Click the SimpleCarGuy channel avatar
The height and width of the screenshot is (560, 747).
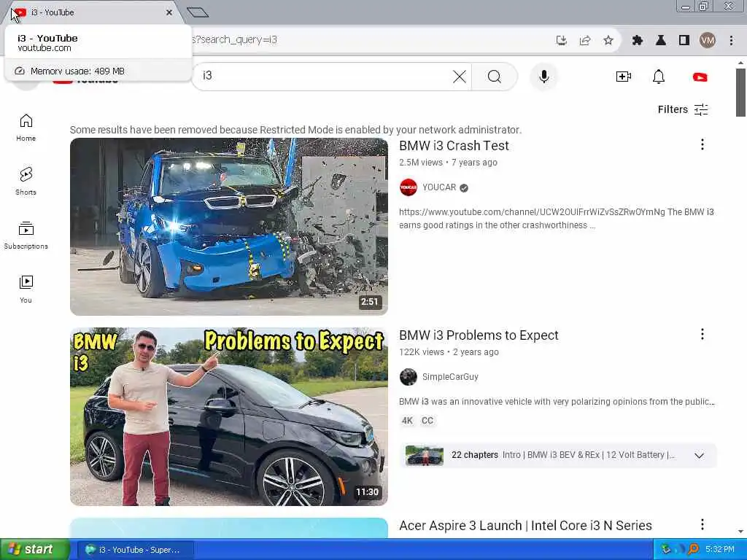[409, 377]
